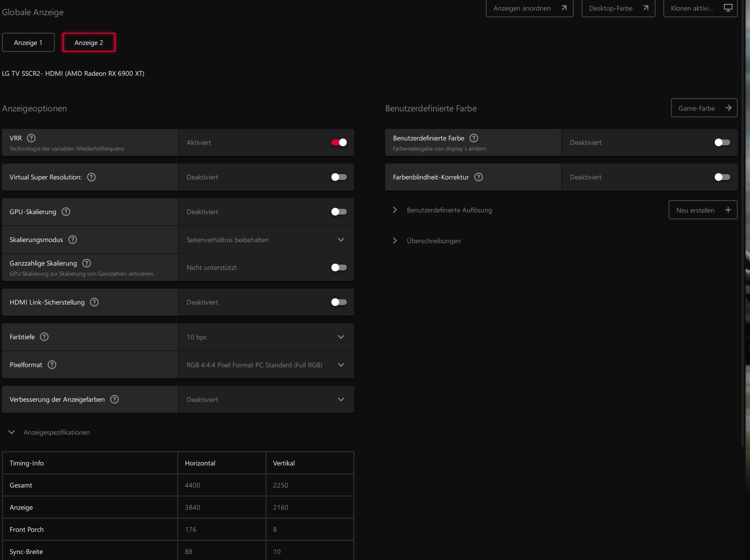Click question mark next to Skalierungsmodus
This screenshot has width=750, height=560.
pyautogui.click(x=72, y=240)
